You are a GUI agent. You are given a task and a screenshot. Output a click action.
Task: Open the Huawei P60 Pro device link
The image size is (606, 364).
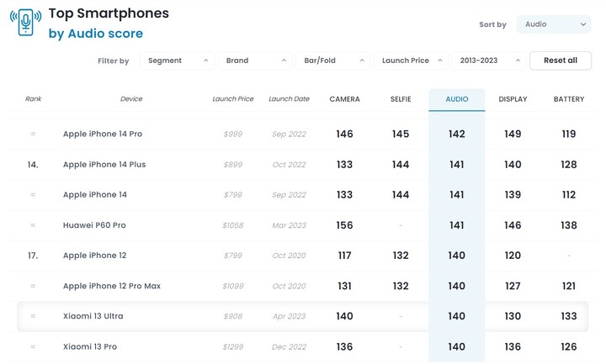94,225
